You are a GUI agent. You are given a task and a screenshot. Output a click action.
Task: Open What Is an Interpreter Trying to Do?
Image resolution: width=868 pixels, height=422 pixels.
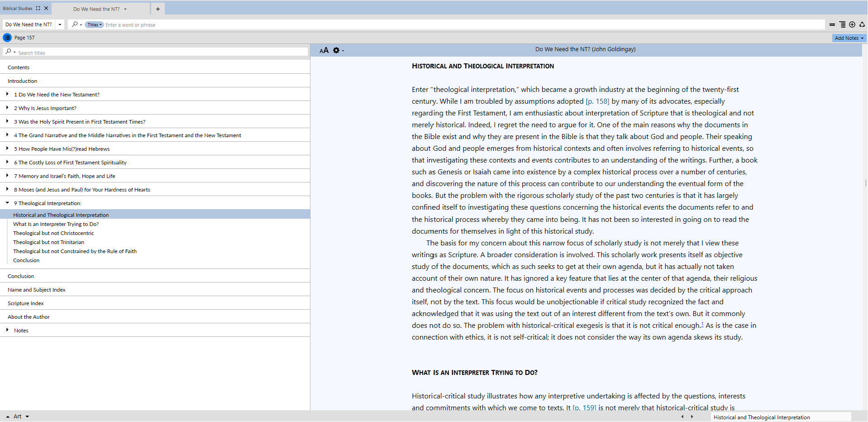[x=56, y=224]
